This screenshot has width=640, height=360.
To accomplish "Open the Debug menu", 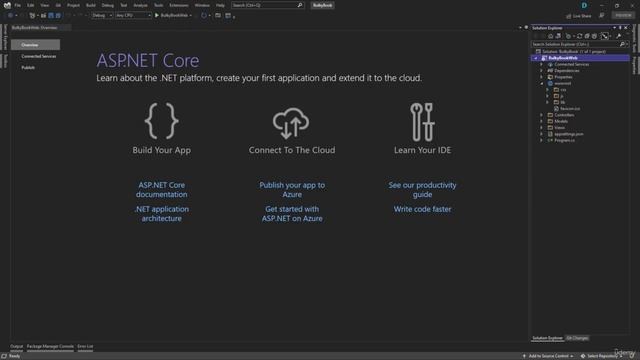I will pos(108,5).
